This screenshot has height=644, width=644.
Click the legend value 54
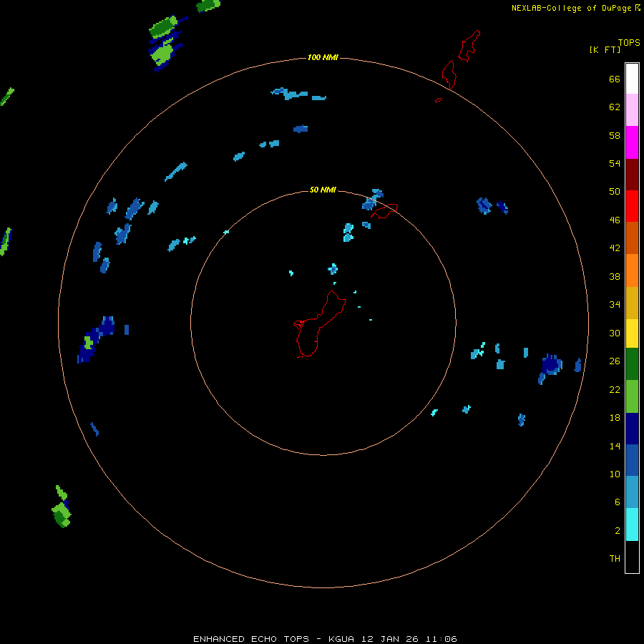tap(615, 163)
